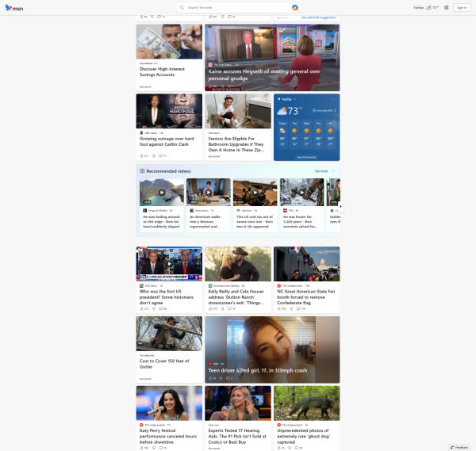The width and height of the screenshot is (476, 451).
Task: Like the first US president article
Action: click(144, 309)
